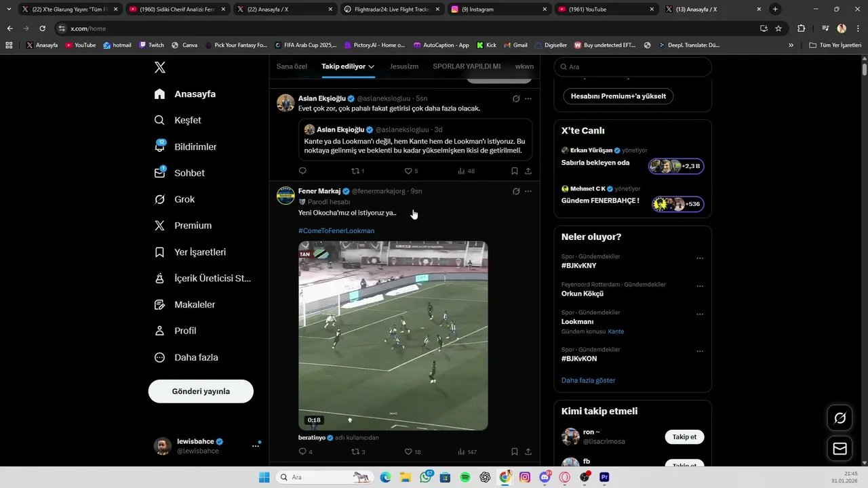Ask Grok about Aslan Ekşioğlu's post

(516, 98)
